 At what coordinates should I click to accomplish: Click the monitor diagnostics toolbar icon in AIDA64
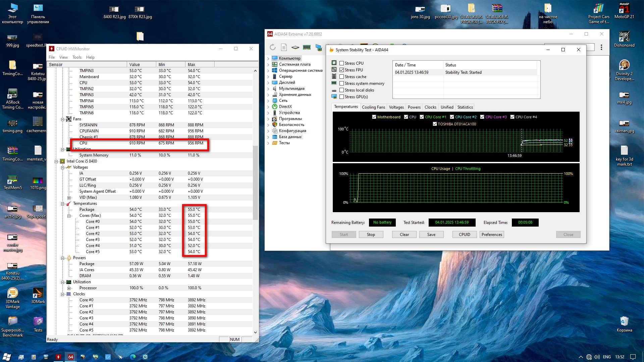pos(318,47)
